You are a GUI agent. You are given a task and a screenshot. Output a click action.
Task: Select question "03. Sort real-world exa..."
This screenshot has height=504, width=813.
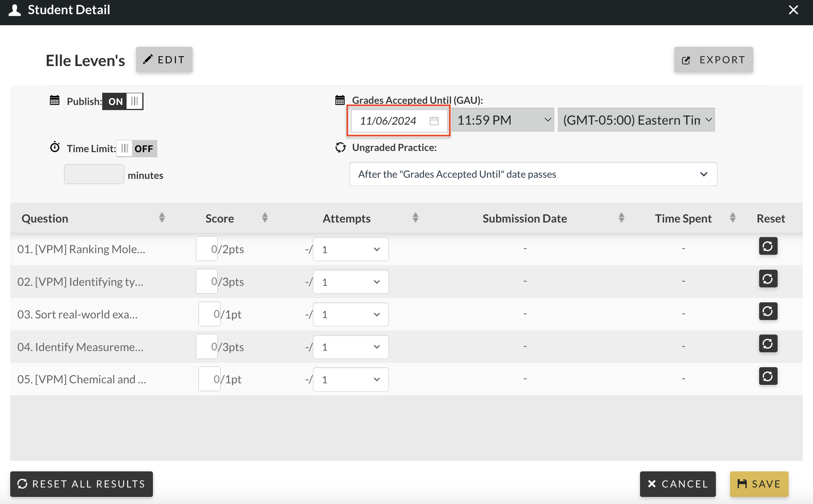77,315
